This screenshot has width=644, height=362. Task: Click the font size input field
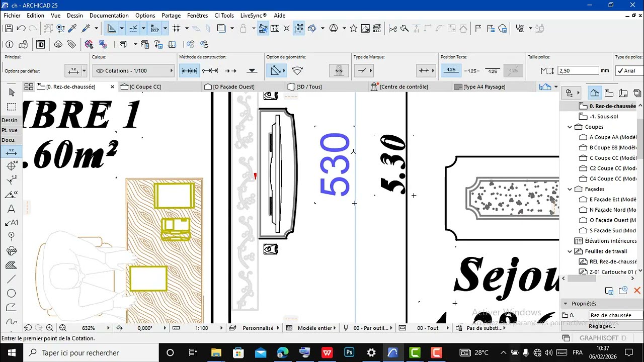tap(579, 71)
